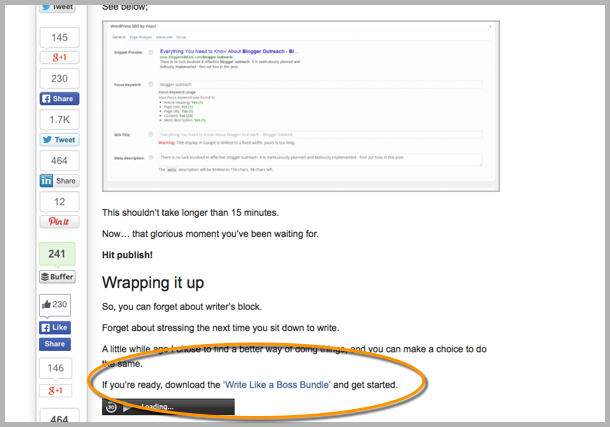Click the 146 Google plus count bubble

(55, 368)
